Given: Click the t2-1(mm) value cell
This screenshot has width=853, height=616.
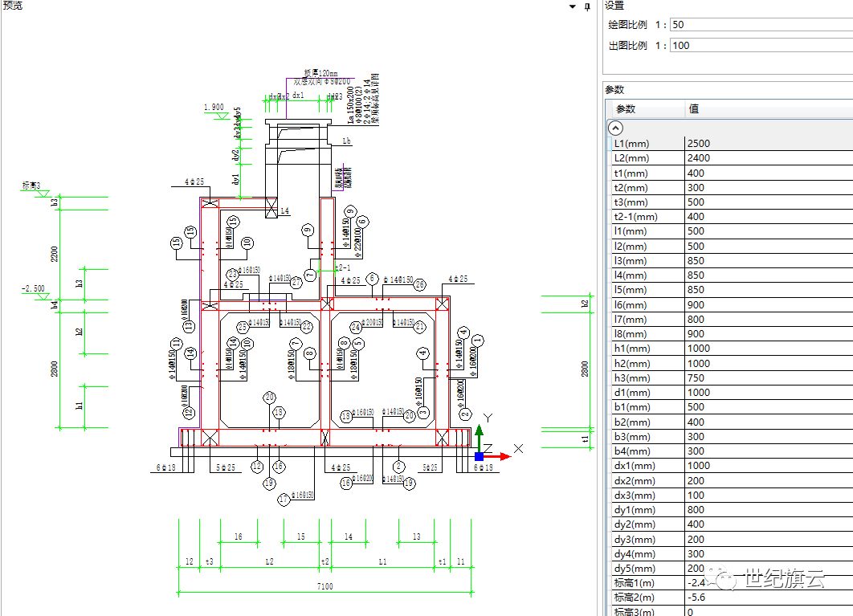Looking at the screenshot, I should pyautogui.click(x=769, y=217).
